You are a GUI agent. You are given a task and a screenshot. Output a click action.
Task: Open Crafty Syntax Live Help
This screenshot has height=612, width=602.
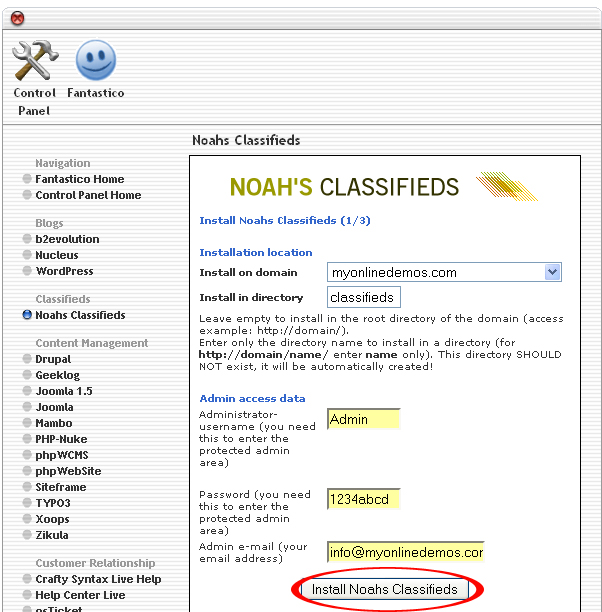(98, 579)
